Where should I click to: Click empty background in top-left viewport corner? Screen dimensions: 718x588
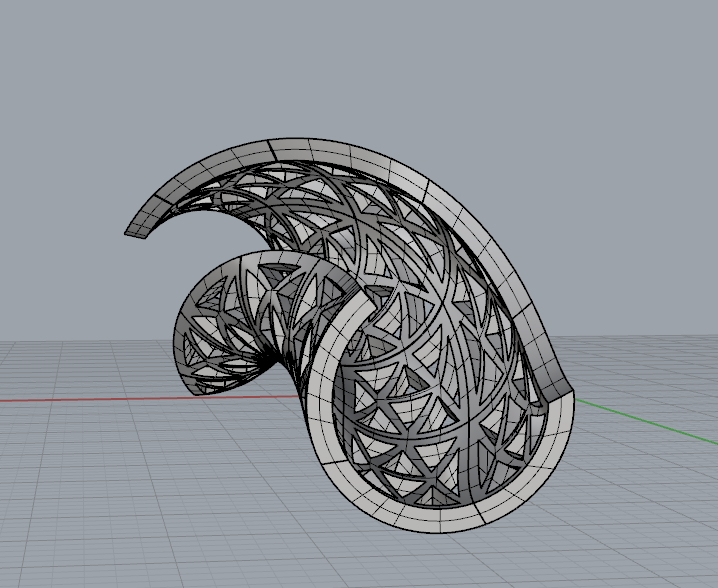[x=40, y=40]
